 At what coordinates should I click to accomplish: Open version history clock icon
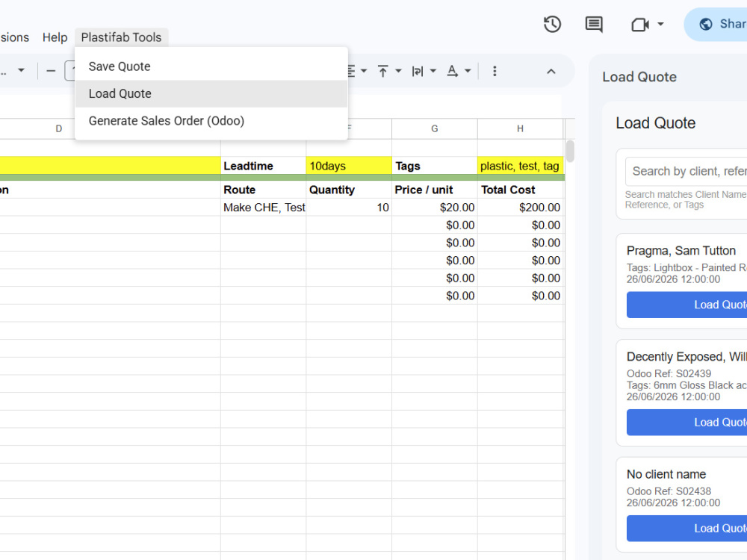point(552,25)
